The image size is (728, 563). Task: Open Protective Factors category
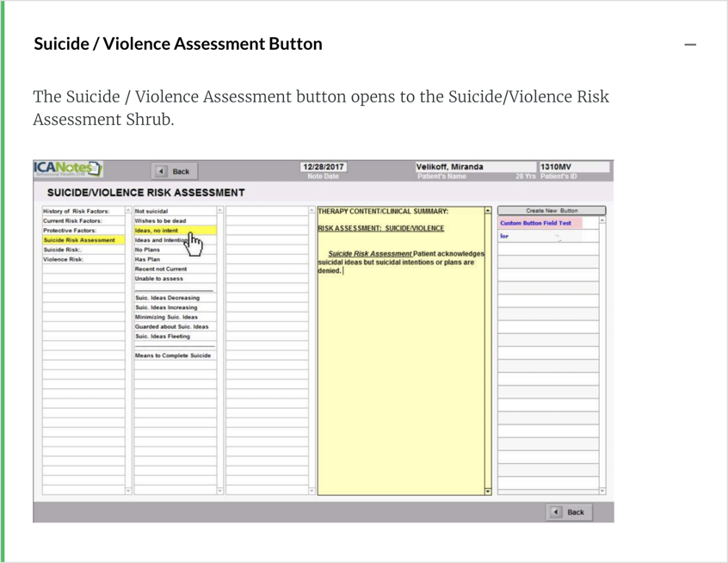point(71,231)
